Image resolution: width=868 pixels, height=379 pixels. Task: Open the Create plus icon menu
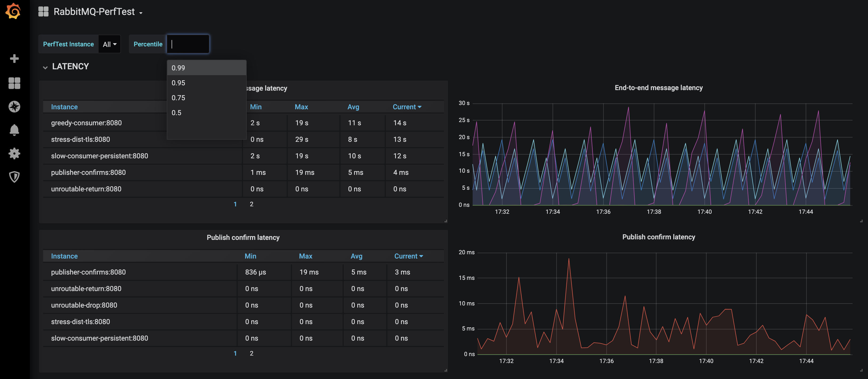coord(14,59)
